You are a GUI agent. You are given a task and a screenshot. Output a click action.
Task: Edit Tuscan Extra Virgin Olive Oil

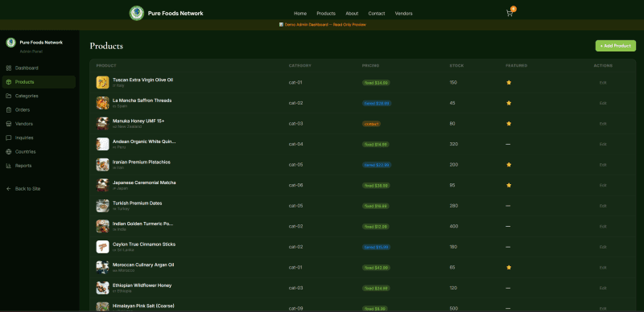[x=603, y=83]
